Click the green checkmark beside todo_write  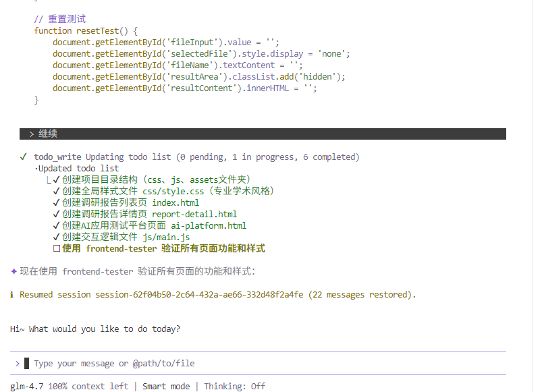click(x=24, y=157)
